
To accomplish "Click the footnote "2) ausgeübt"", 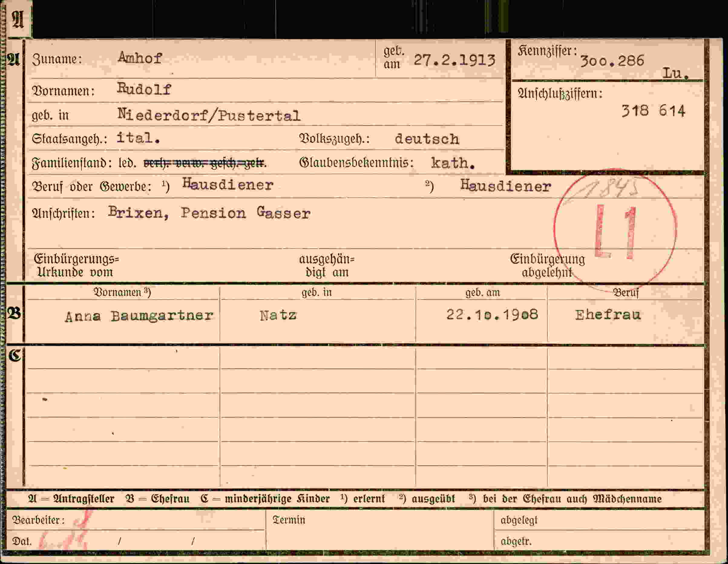I will 427,499.
